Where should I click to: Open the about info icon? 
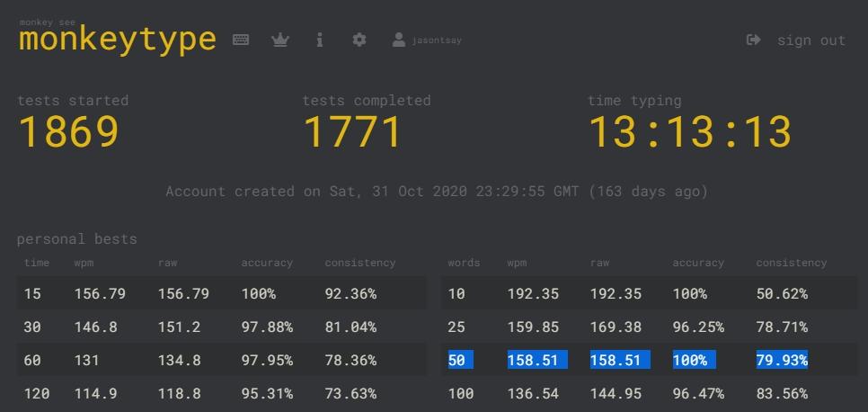click(x=319, y=40)
